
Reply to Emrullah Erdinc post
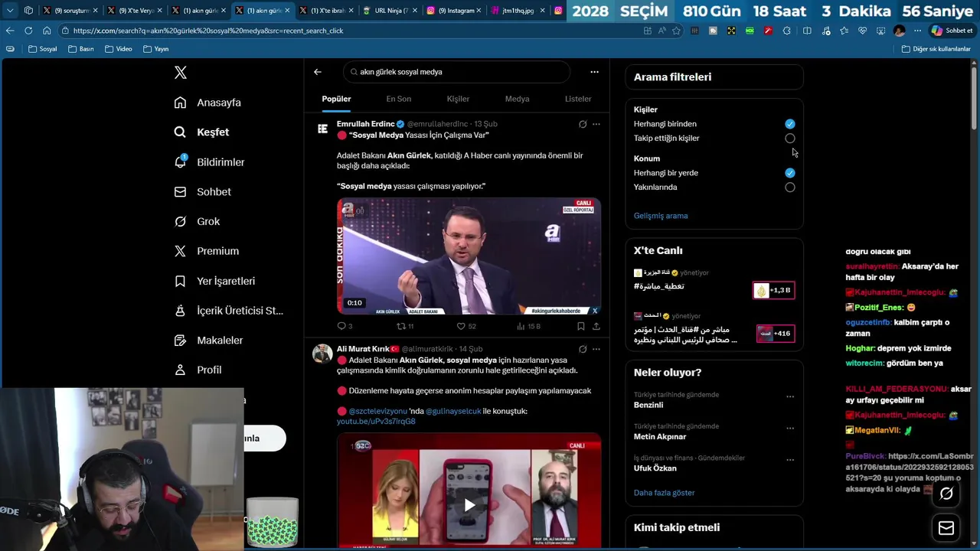coord(345,326)
